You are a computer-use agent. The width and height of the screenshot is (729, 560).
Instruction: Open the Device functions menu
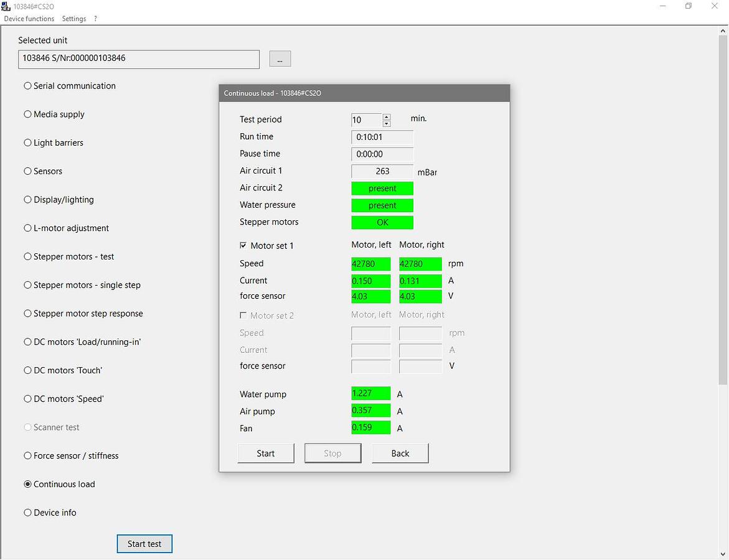(29, 19)
